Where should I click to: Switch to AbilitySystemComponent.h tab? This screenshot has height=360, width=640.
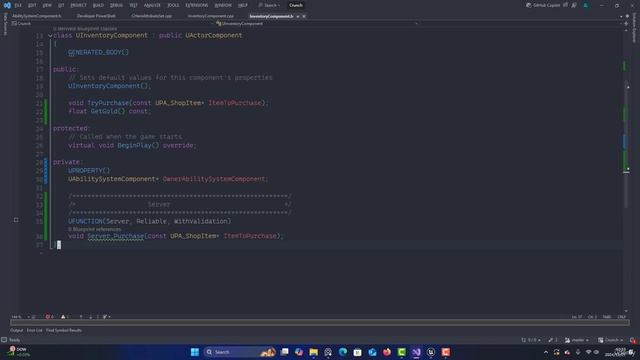pos(36,16)
